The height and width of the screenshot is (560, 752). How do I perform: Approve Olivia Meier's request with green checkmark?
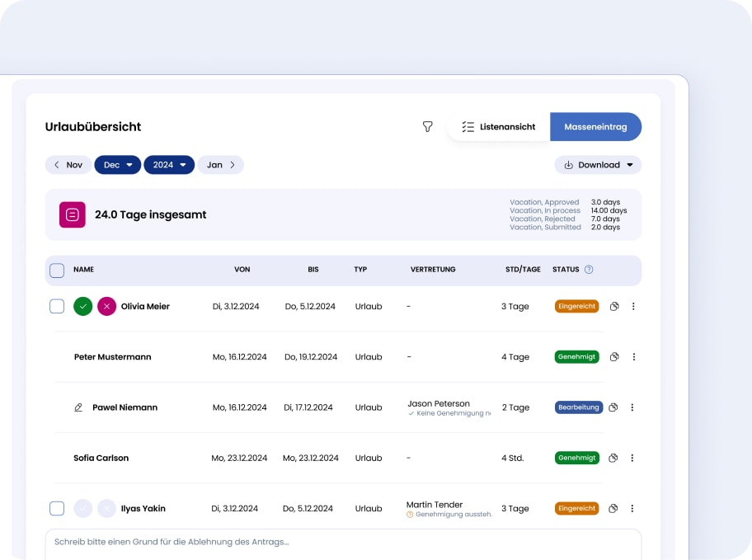coord(82,306)
